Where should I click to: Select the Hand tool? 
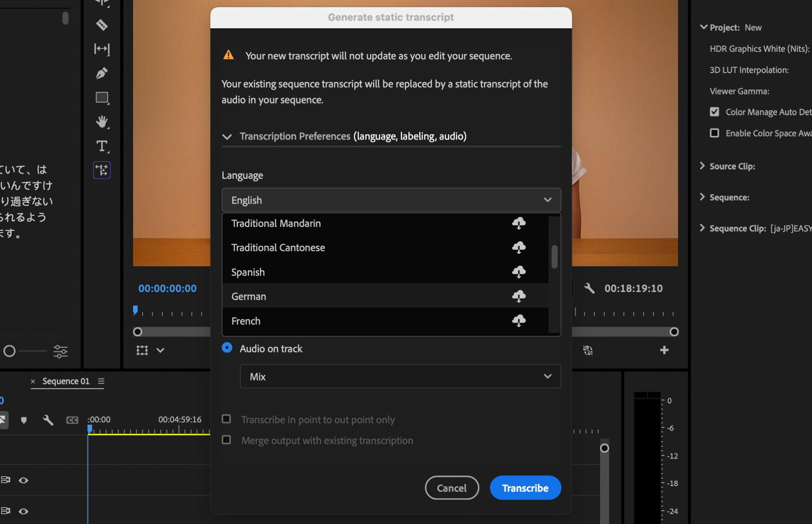coord(101,122)
